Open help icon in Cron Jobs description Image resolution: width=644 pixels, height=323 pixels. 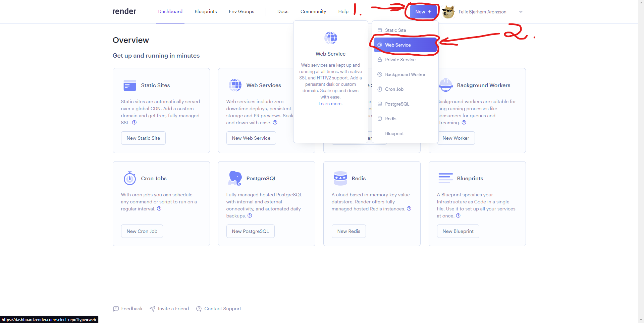pyautogui.click(x=159, y=209)
